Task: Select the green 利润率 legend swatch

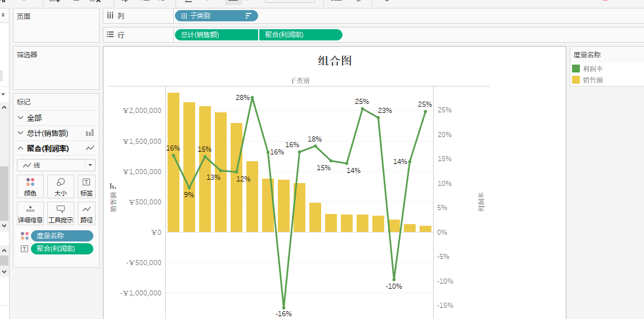Action: (x=576, y=69)
